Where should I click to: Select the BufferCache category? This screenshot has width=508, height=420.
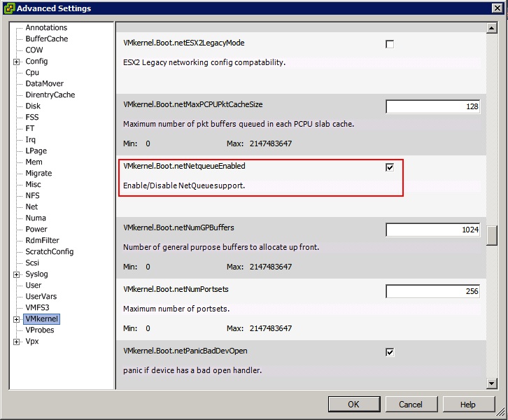[x=47, y=39]
